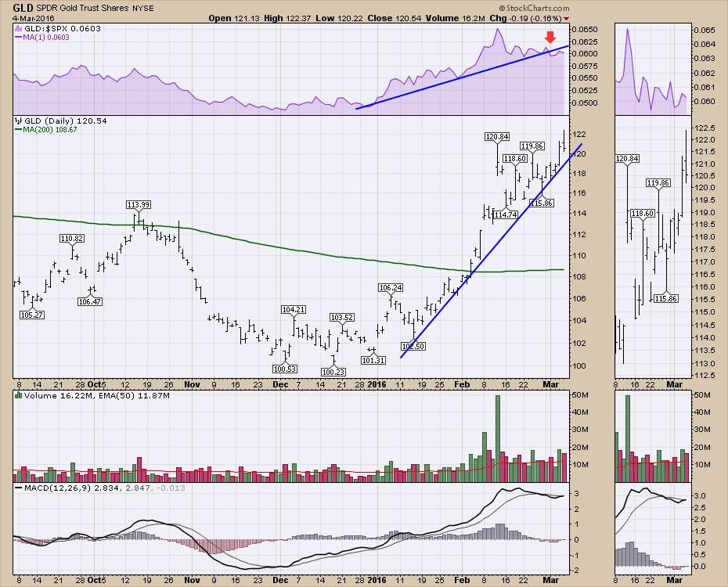The height and width of the screenshot is (587, 728).
Task: Click the 103.52 price label
Action: point(342,318)
